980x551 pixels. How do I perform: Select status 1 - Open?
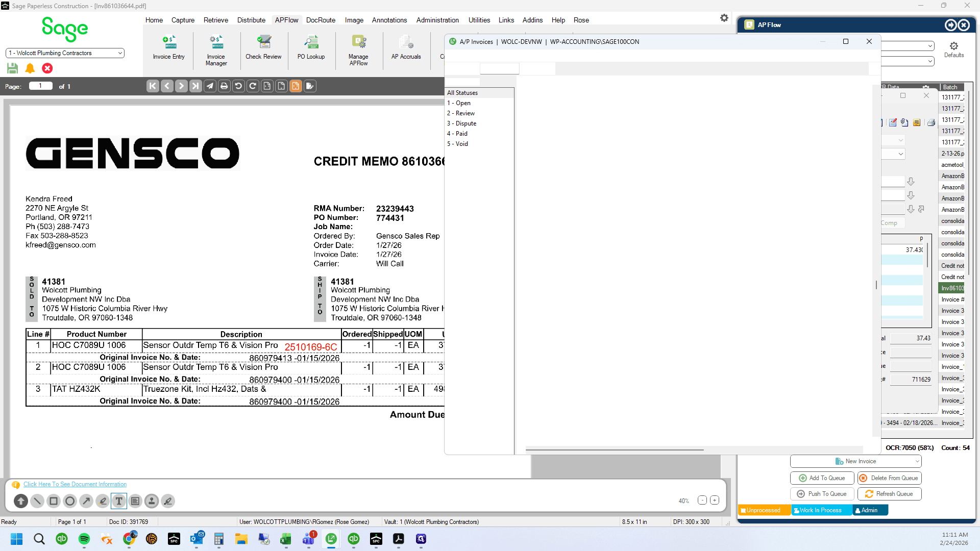coord(479,103)
